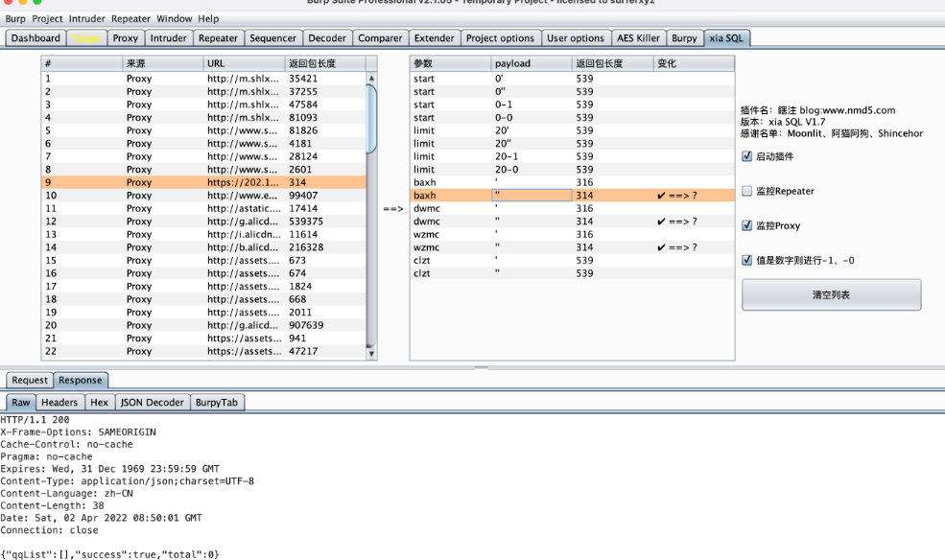945x560 pixels.
Task: Select the xia SQL tab
Action: 726,38
